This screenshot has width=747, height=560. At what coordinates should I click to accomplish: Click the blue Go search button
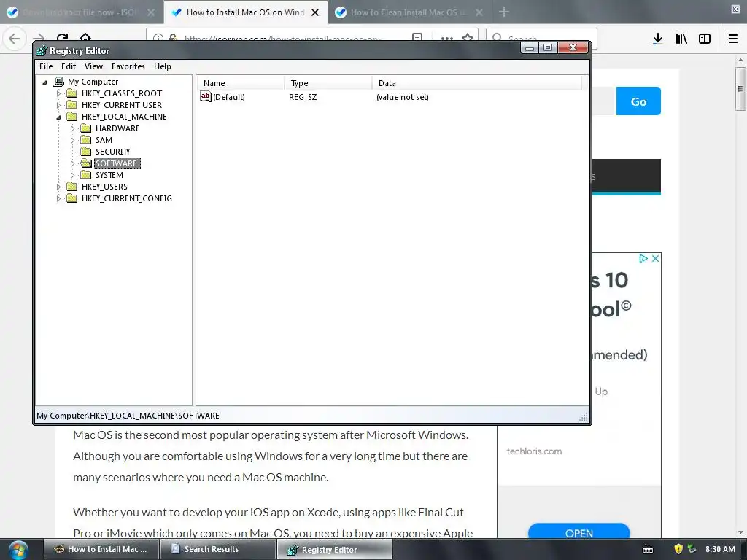coord(638,101)
